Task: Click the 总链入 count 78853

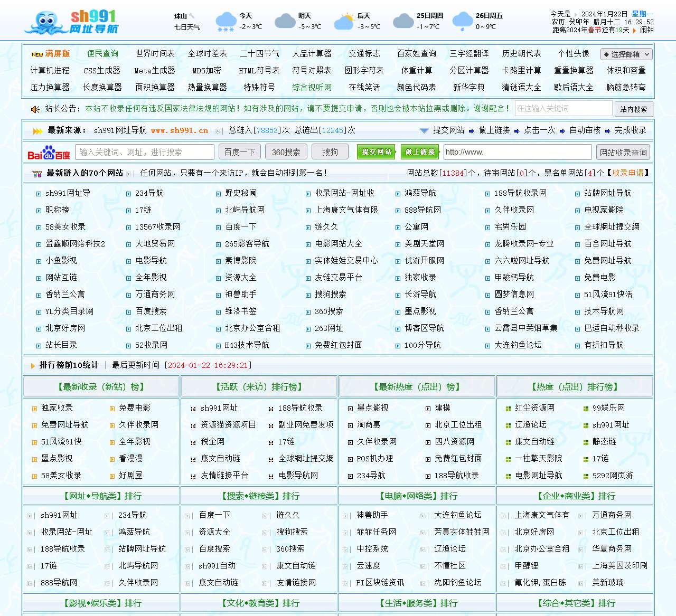Action: point(267,130)
